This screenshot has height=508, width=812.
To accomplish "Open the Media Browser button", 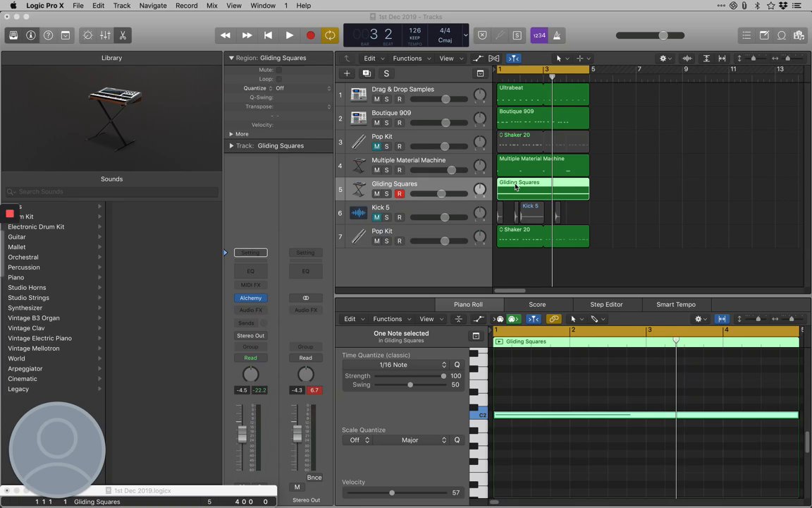I will click(x=799, y=35).
